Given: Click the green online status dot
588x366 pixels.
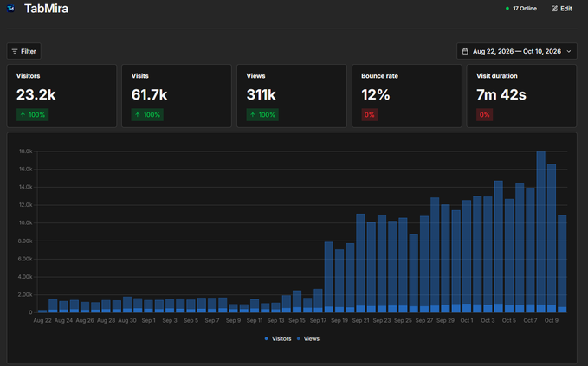Looking at the screenshot, I should click(x=507, y=9).
